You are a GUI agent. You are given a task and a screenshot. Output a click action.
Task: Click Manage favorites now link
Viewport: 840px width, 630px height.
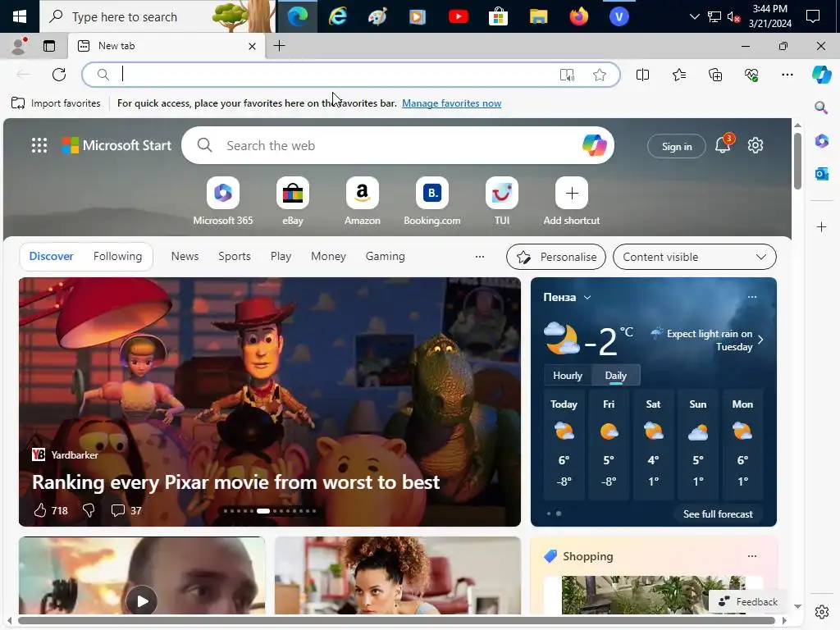[x=452, y=103]
